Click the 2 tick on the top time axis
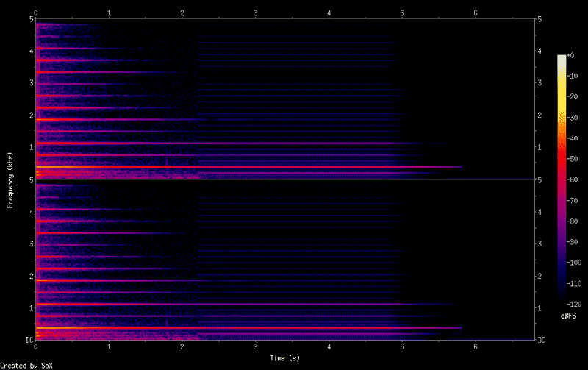 click(182, 13)
